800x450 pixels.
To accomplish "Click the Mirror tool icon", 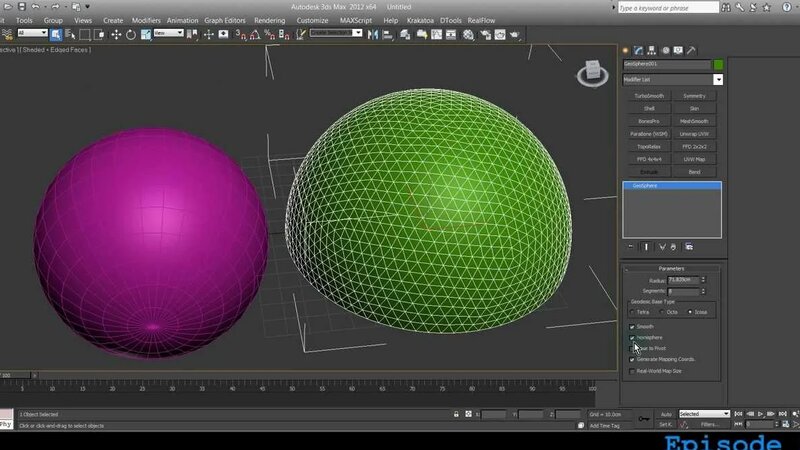I will 373,35.
